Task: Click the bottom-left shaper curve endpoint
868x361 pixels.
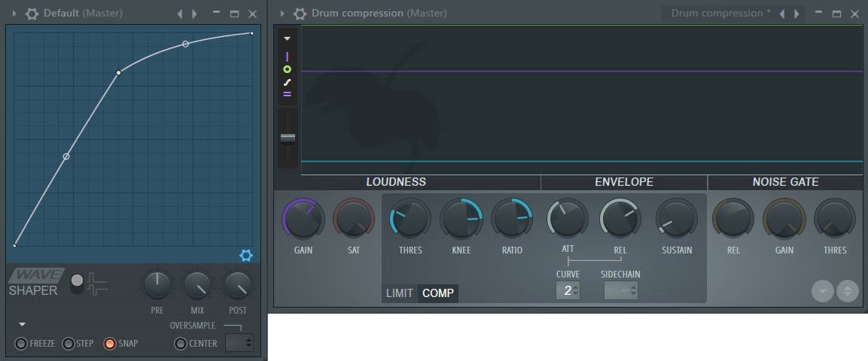Action: (14, 245)
